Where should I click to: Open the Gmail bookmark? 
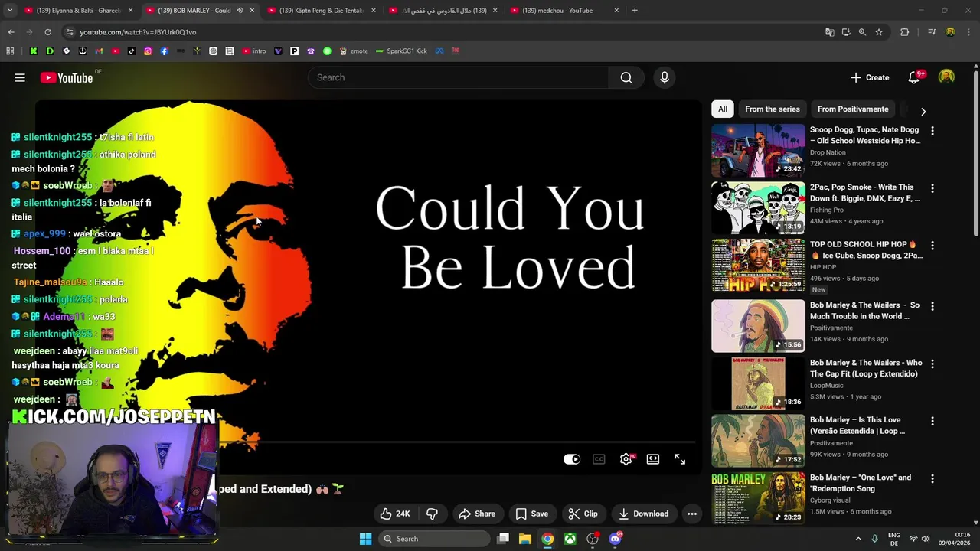pyautogui.click(x=99, y=51)
